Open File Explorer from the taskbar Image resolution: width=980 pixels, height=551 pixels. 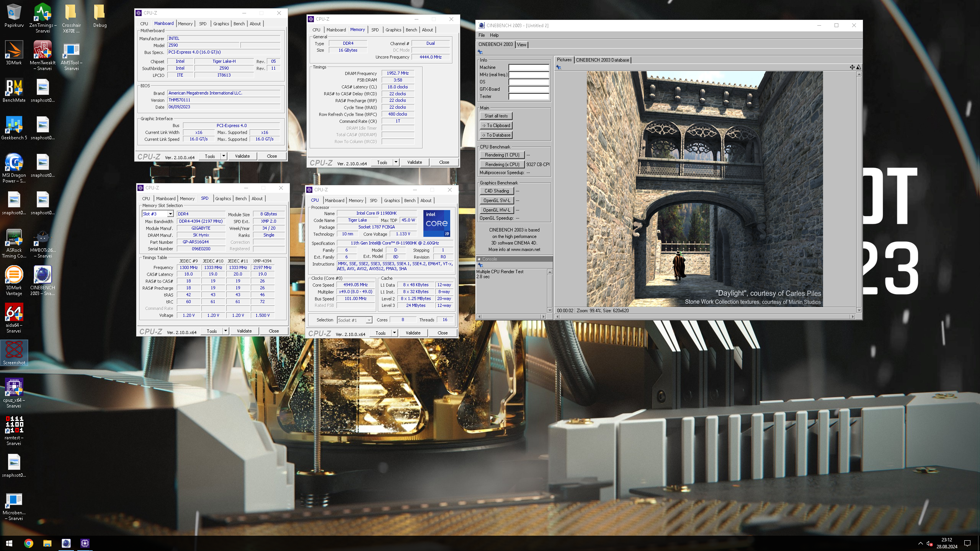click(x=47, y=543)
